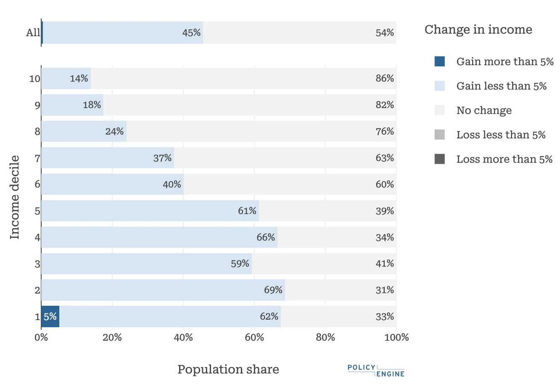The width and height of the screenshot is (560, 392).
Task: Toggle the Gain less than 5% legend label
Action: (501, 86)
